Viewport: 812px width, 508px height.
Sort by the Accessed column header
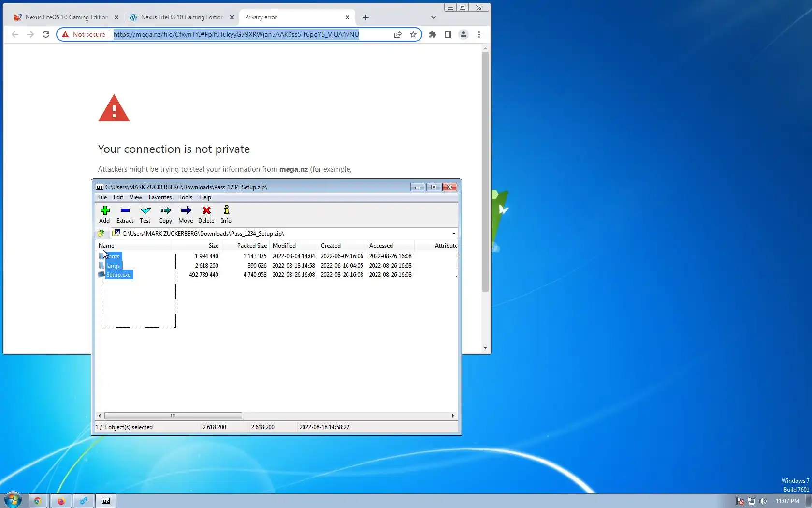[x=390, y=246]
